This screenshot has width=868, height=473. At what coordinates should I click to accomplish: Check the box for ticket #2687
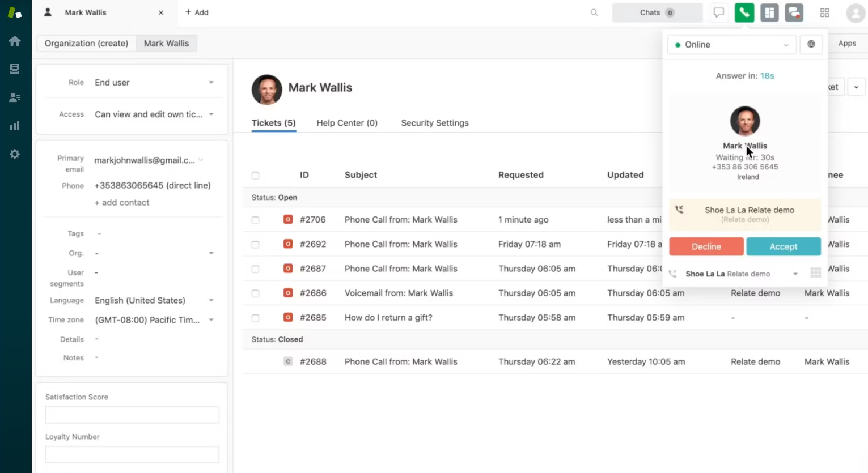pos(255,269)
